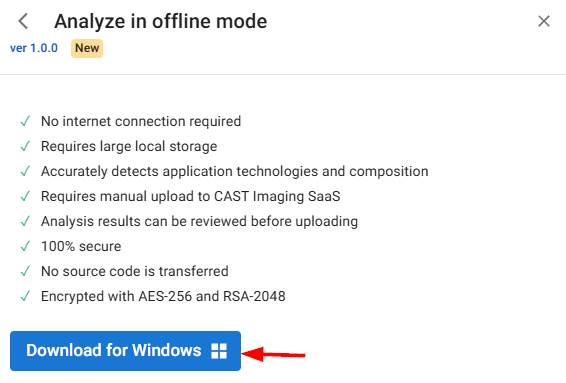Click checkmark next to Requires manual upload
566x383 pixels.
click(25, 196)
